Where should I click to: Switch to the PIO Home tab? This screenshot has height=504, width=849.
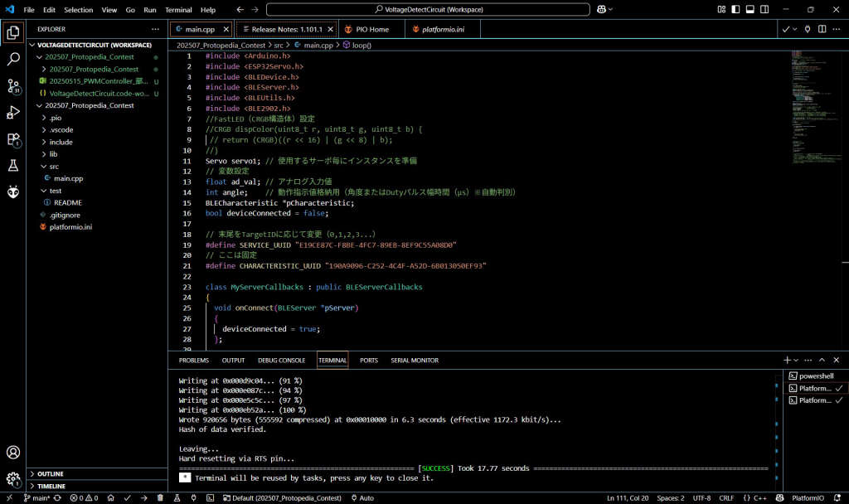click(x=372, y=29)
